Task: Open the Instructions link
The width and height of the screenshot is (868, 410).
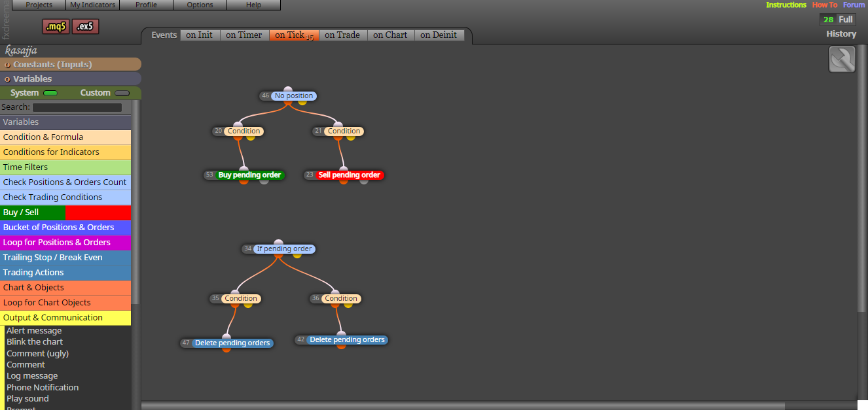Action: [x=786, y=5]
